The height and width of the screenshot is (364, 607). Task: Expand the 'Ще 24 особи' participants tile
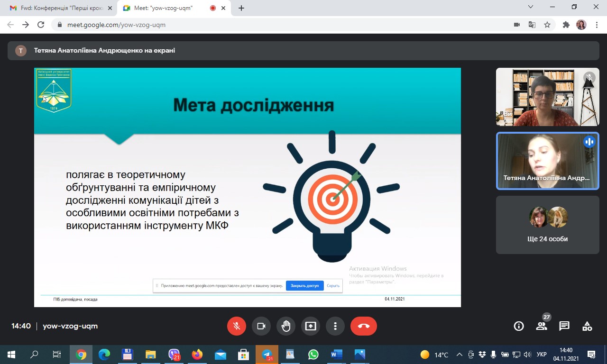[547, 224]
